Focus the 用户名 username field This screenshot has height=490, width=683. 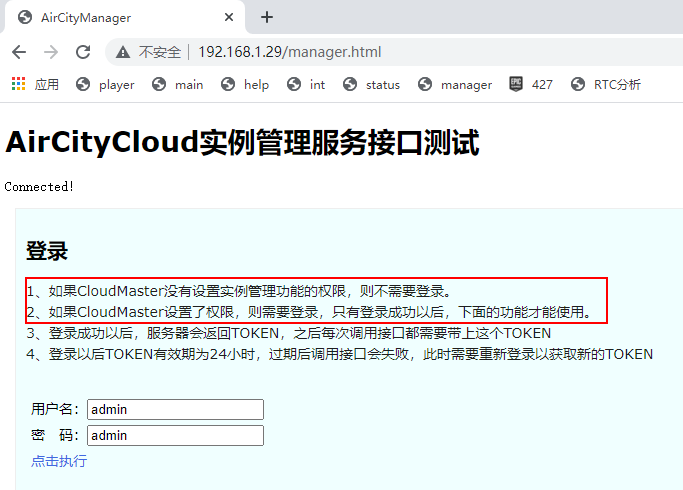[175, 409]
